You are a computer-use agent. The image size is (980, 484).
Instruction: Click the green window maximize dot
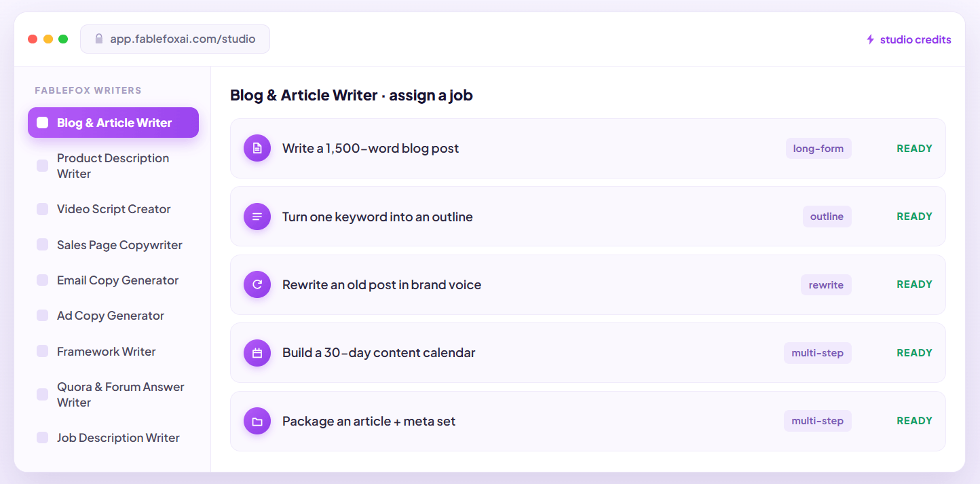pyautogui.click(x=63, y=39)
